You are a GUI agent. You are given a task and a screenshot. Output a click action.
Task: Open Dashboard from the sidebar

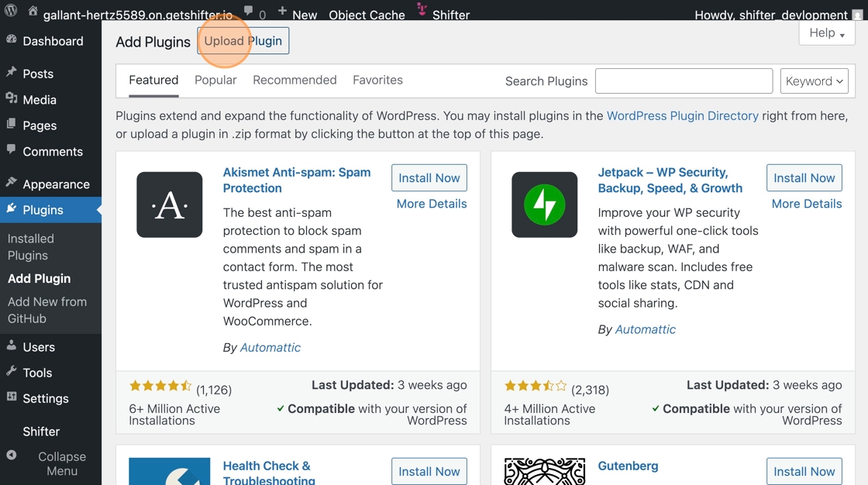[51, 41]
